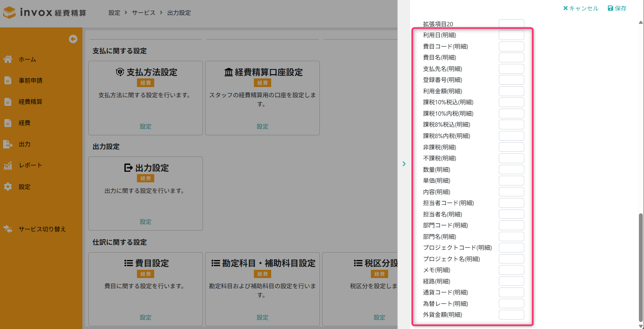Click the 出力設定 card export icon
644x329 pixels.
coord(128,168)
